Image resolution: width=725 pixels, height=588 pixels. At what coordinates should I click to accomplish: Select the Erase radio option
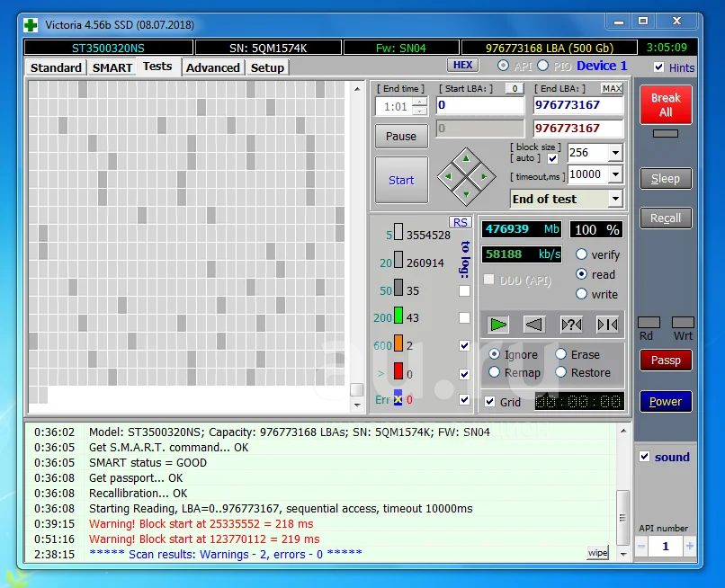[x=561, y=354]
